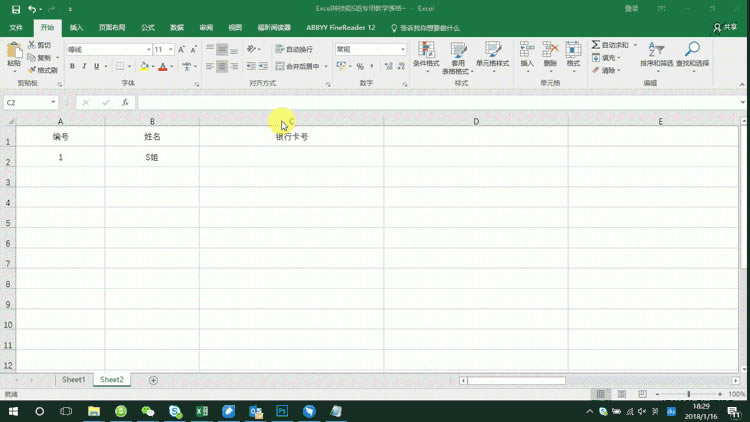The height and width of the screenshot is (422, 750).
Task: Expand the Name Box dropdown arrow
Action: (54, 102)
